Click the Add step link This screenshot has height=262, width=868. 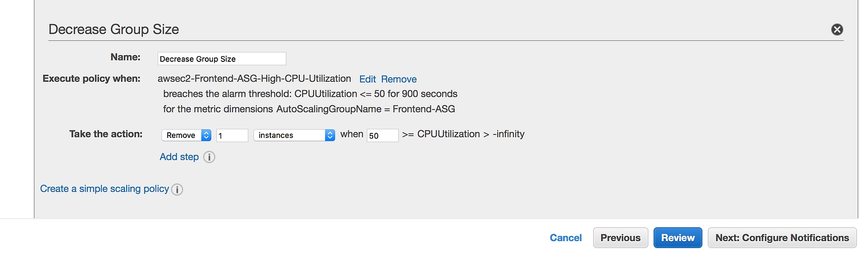pos(179,157)
